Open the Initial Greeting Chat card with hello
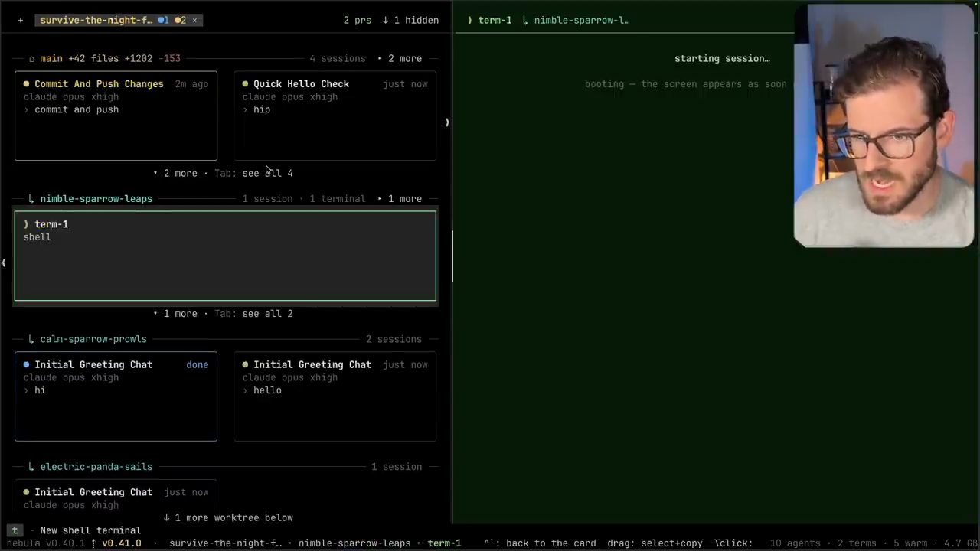 pos(335,396)
